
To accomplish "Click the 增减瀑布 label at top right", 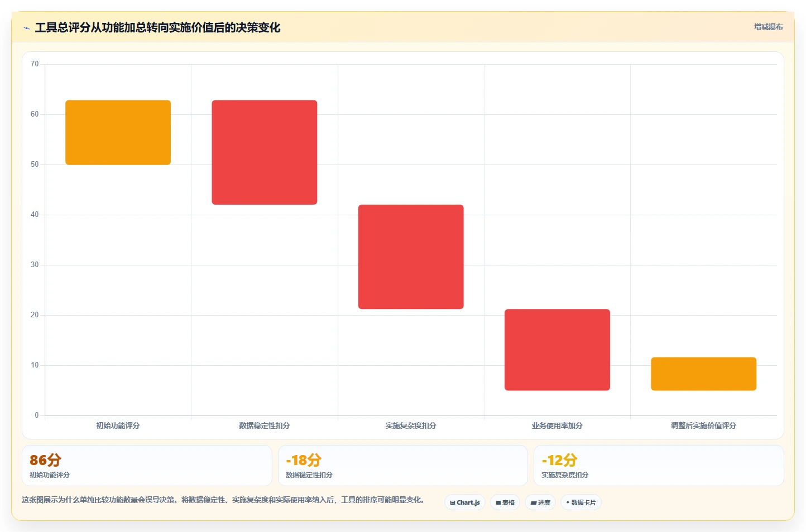I will 768,27.
